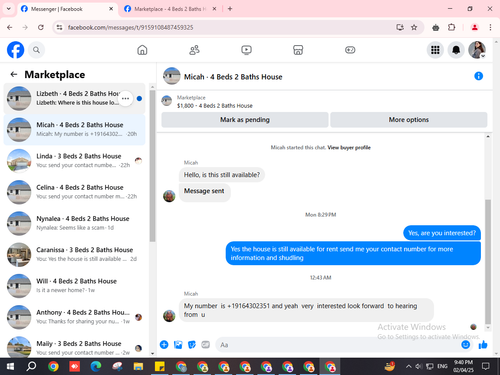Click the plus icon to open more actions
Viewport: 500px width, 375px height.
[164, 345]
